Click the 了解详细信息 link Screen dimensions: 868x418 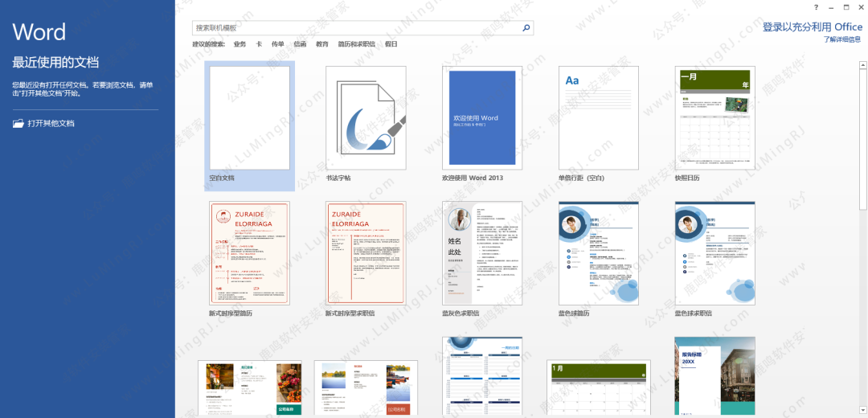(x=841, y=39)
